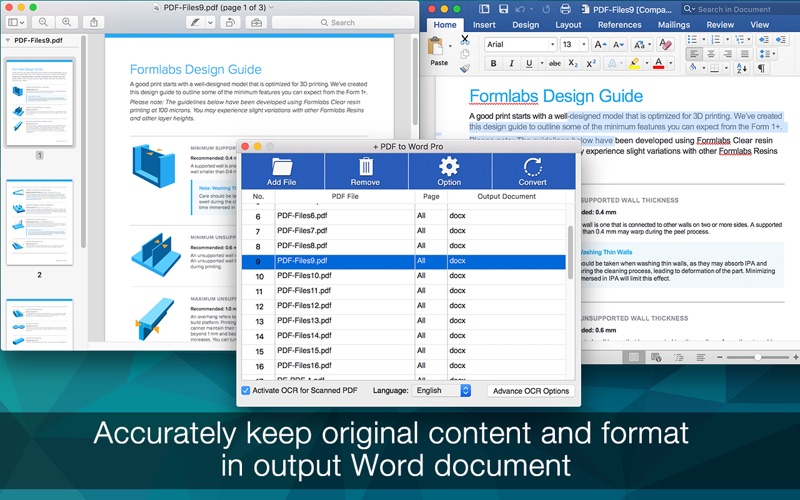Start conversion with the Convert icon
This screenshot has height=500, width=800.
(x=533, y=171)
